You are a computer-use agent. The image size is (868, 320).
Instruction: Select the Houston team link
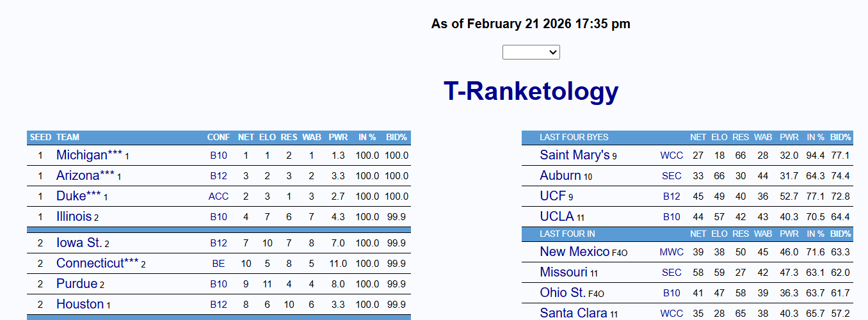(80, 304)
